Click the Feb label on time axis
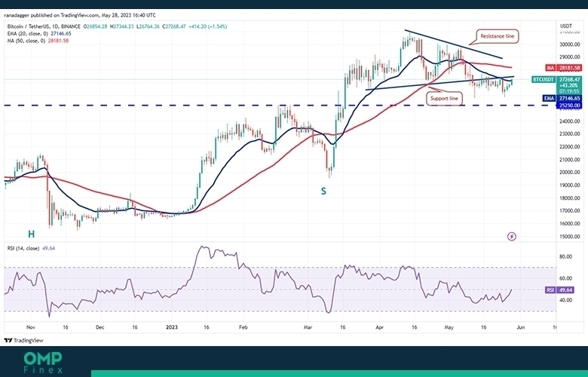The height and width of the screenshot is (377, 588). (243, 327)
